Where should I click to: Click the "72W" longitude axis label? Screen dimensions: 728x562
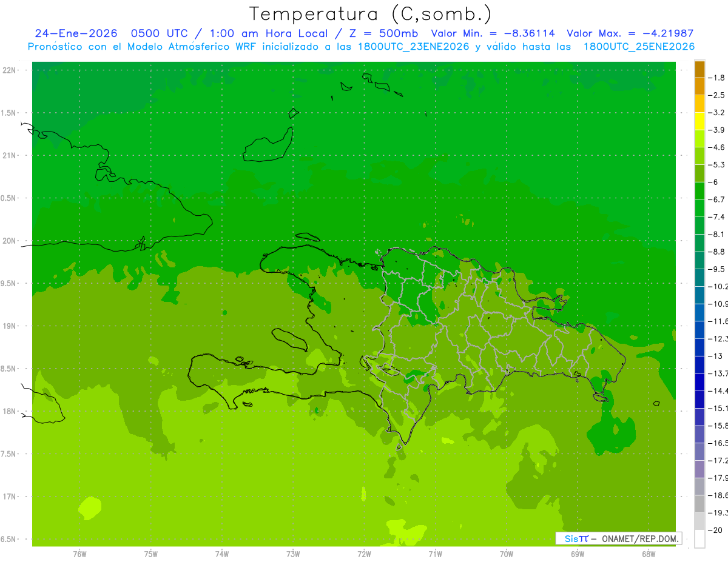coord(364,554)
